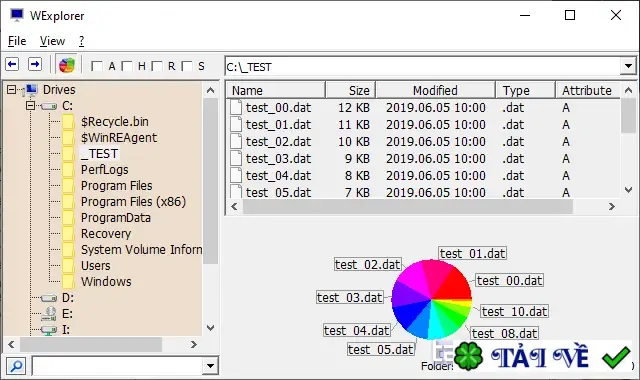Click the forward navigation arrow
The image size is (640, 380).
coord(35,64)
